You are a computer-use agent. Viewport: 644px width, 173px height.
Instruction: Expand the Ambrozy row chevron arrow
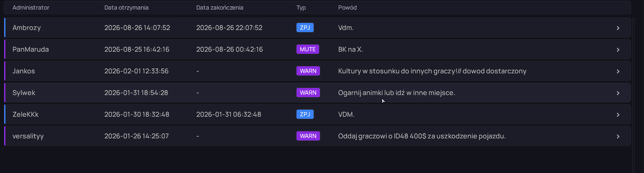coord(618,28)
